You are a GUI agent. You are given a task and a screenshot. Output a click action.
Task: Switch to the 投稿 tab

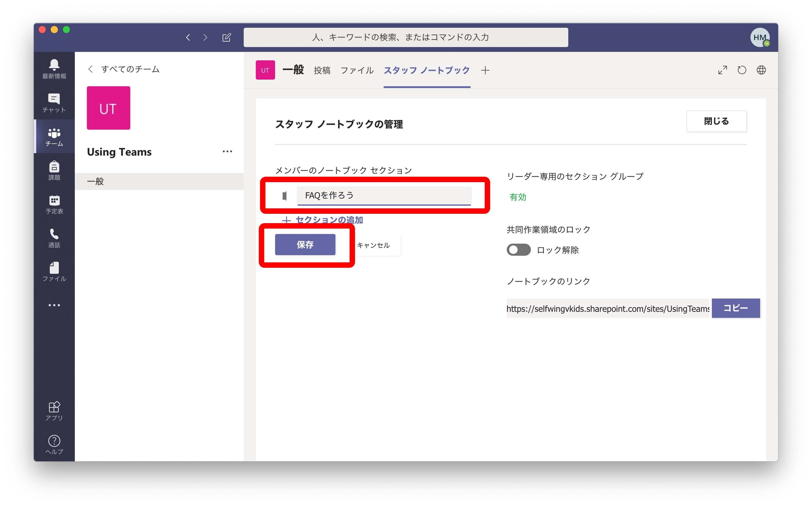tap(322, 70)
